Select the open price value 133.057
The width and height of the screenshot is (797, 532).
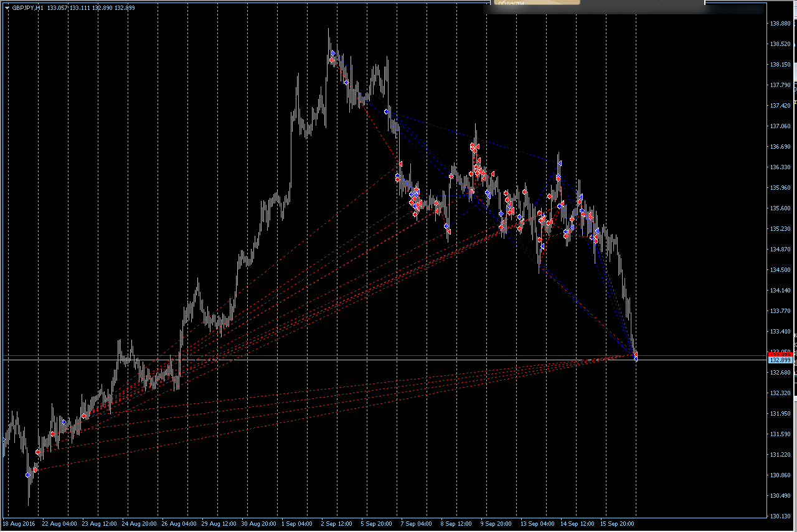pos(57,8)
